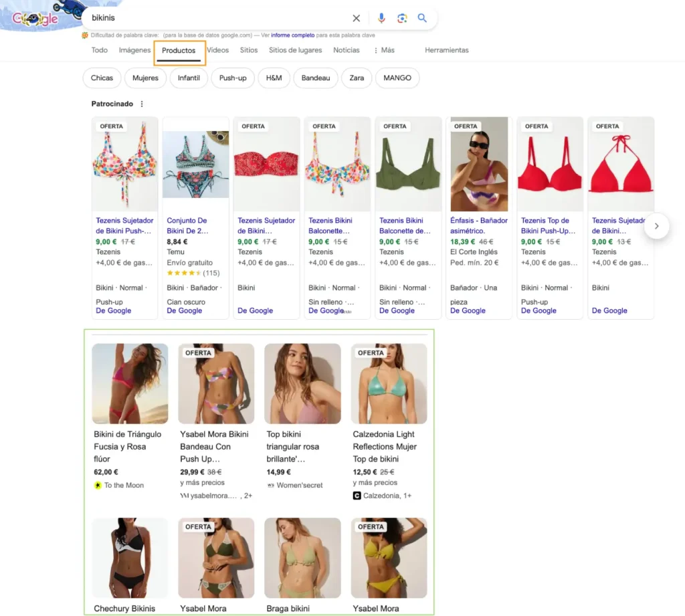Click the ysabelmora store logo icon
The image size is (685, 616).
(185, 496)
